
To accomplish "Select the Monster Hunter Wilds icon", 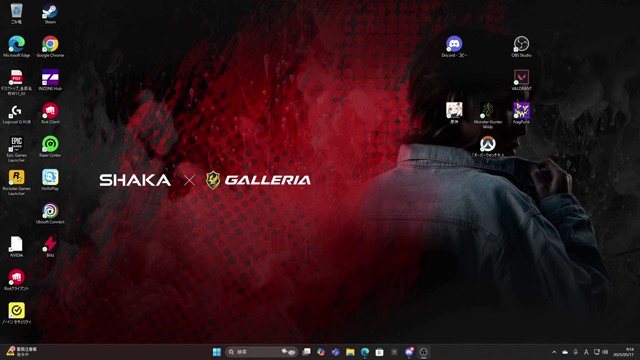I will click(x=488, y=115).
